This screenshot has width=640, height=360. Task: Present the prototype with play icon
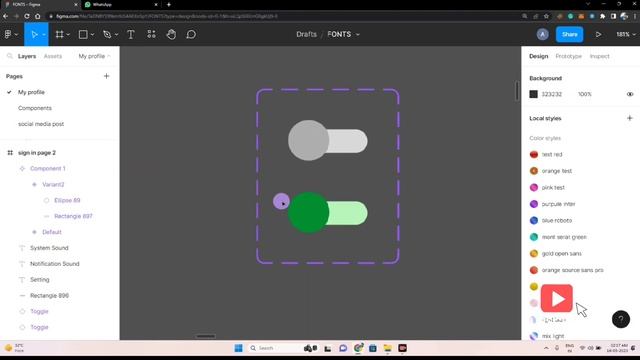[x=598, y=34]
